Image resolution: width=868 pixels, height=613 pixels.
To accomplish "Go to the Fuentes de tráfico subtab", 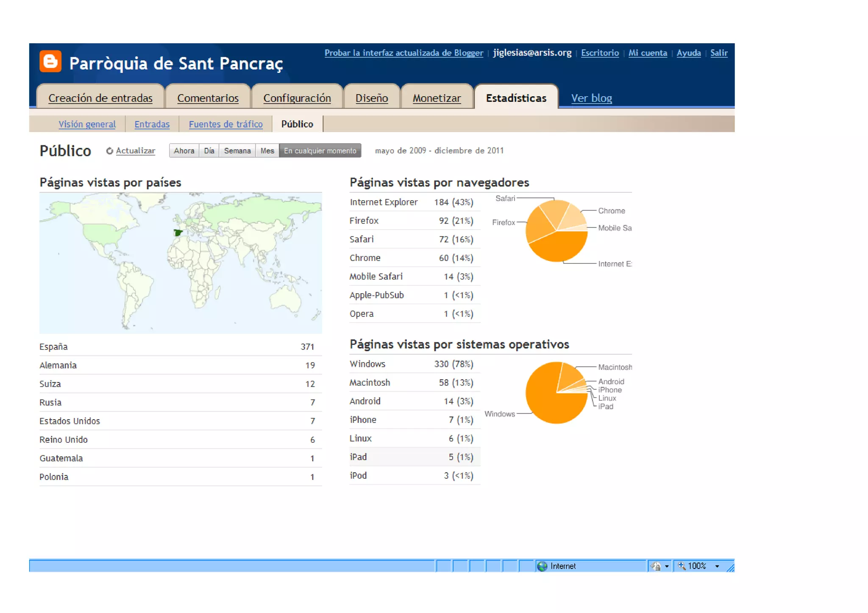I will pyautogui.click(x=225, y=124).
